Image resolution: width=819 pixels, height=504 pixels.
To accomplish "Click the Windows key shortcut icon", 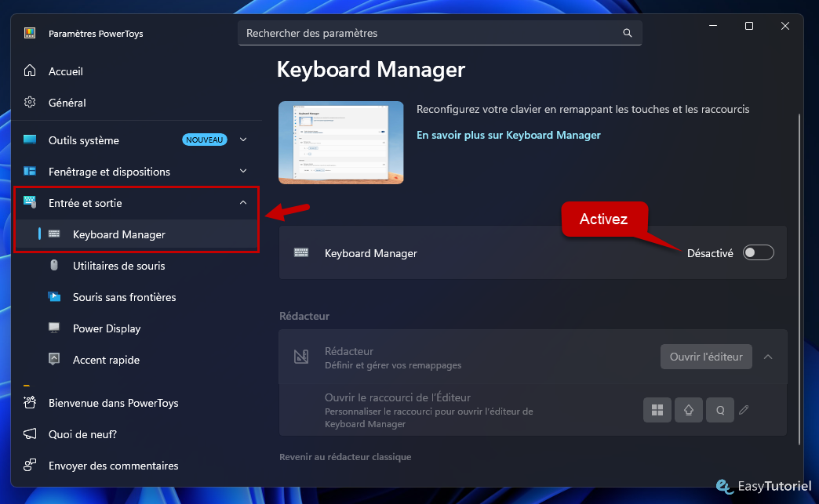I will (x=657, y=410).
